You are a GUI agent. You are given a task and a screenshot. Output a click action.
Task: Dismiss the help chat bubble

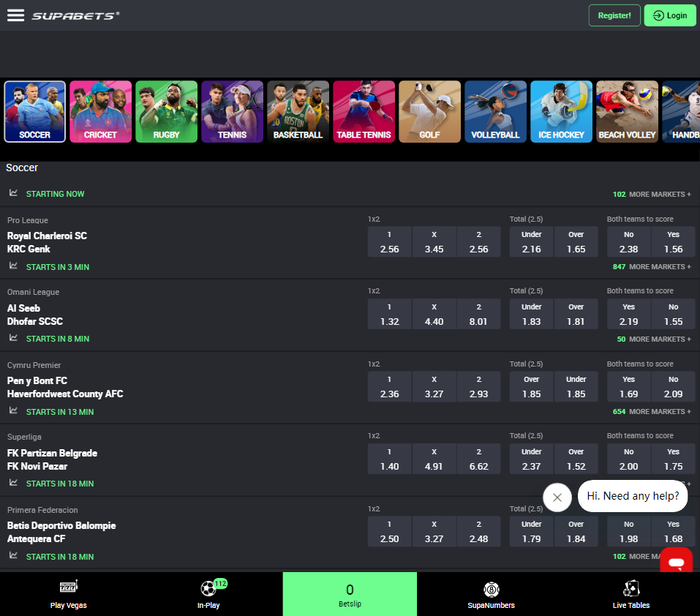pos(557,497)
